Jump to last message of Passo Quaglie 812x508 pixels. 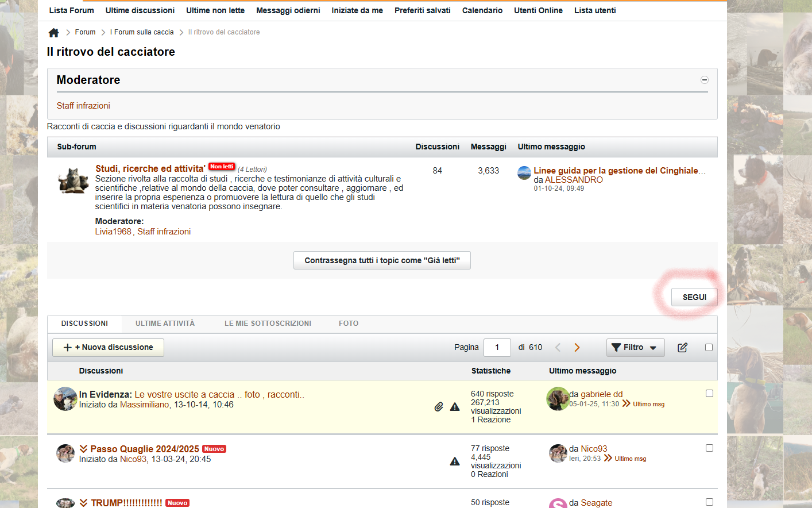(608, 458)
